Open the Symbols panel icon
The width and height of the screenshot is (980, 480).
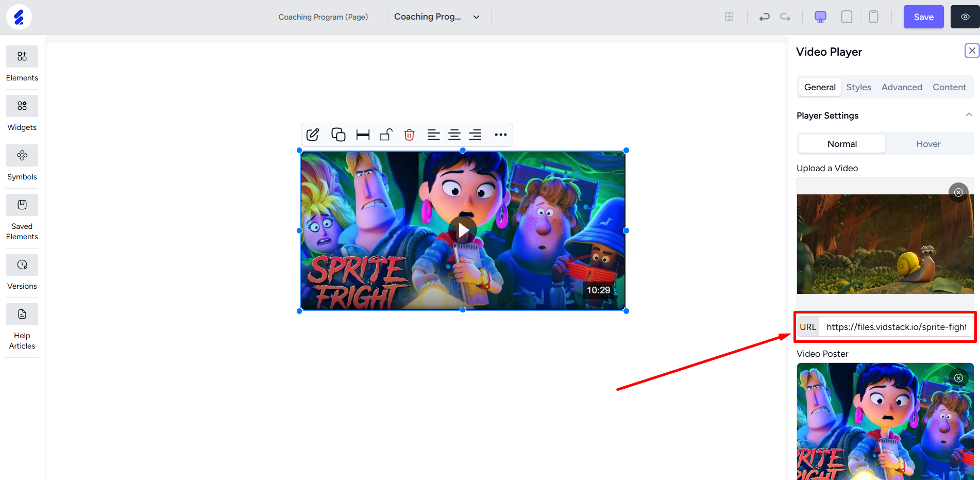pyautogui.click(x=22, y=156)
